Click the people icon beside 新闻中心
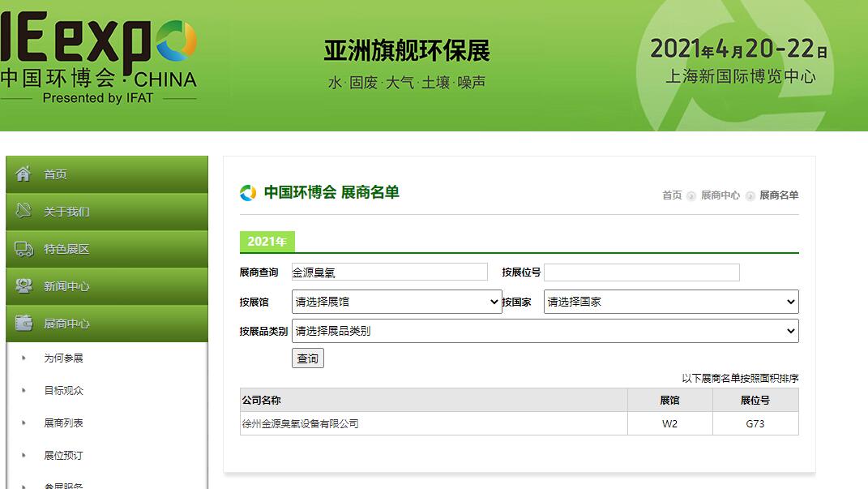This screenshot has height=489, width=868. click(24, 285)
